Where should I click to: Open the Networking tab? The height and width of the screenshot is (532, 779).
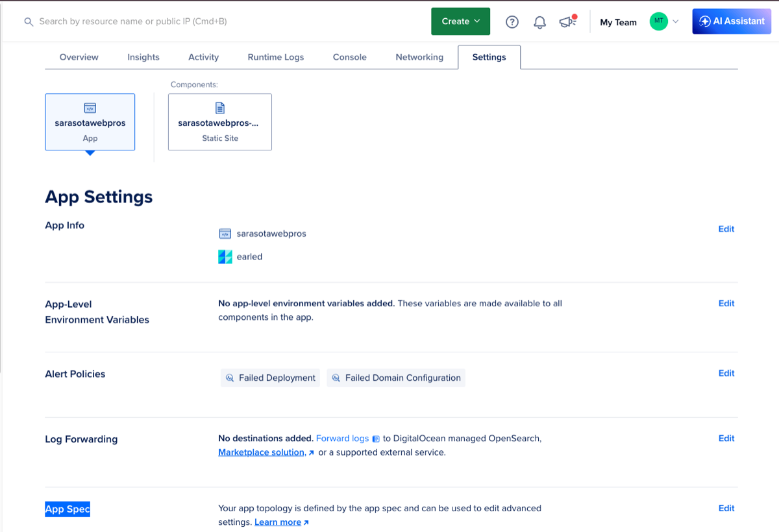[x=419, y=57]
